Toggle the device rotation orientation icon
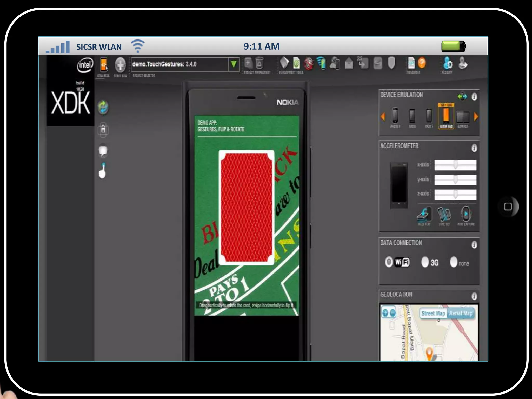 coord(462,97)
